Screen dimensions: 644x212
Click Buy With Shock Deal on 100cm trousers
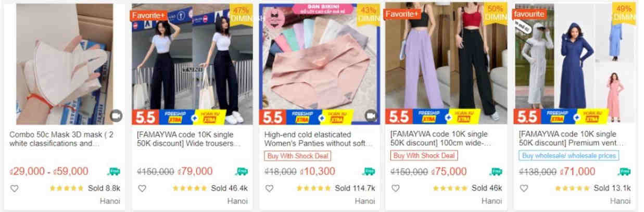(x=424, y=156)
